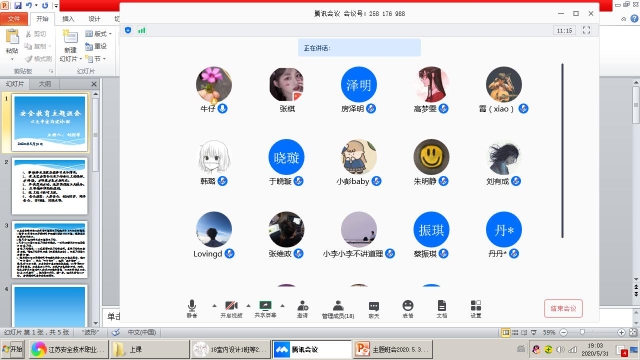Image resolution: width=640 pixels, height=360 pixels.
Task: Click the microphone icon beside 牛仔
Action: [x=222, y=109]
